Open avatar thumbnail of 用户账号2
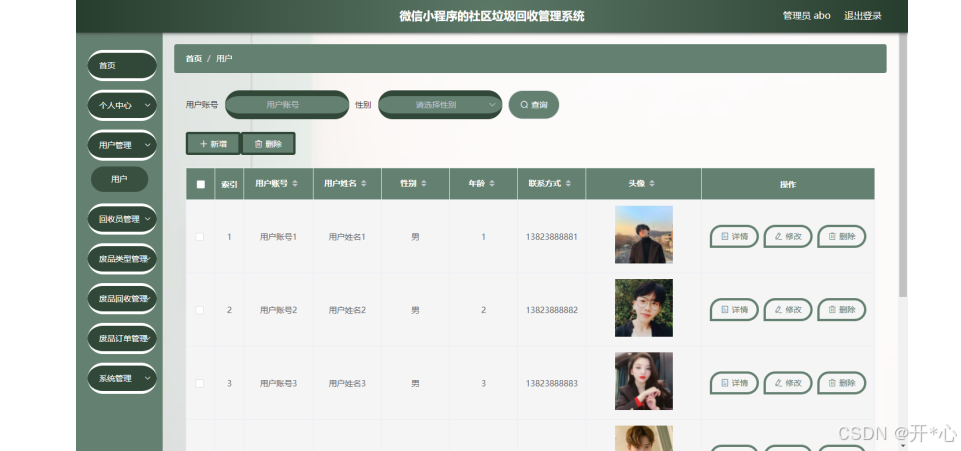The width and height of the screenshot is (961, 451). [x=644, y=308]
